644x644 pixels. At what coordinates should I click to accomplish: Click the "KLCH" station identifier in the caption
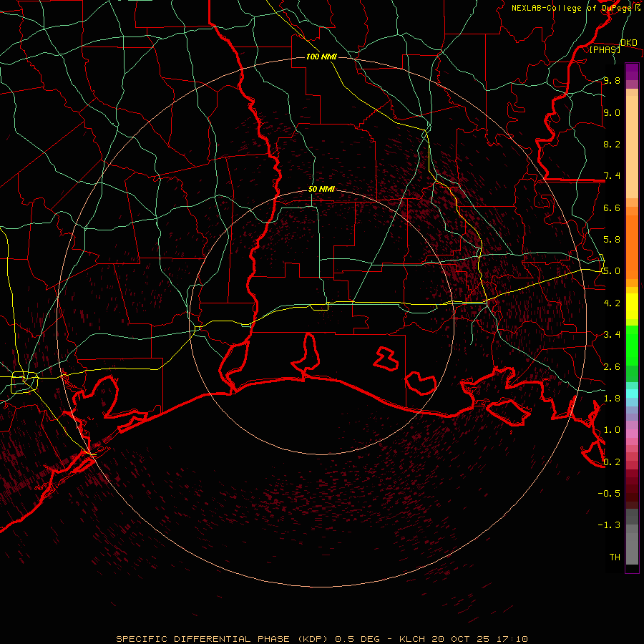[413, 639]
